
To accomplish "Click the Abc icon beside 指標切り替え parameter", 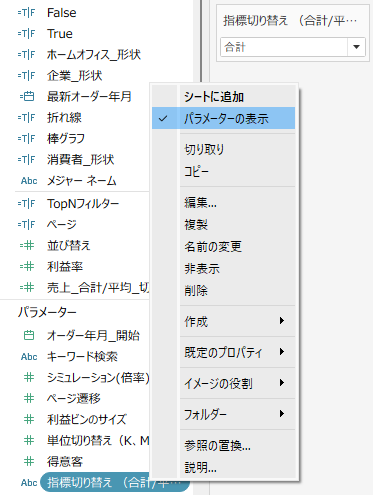I will 29,483.
